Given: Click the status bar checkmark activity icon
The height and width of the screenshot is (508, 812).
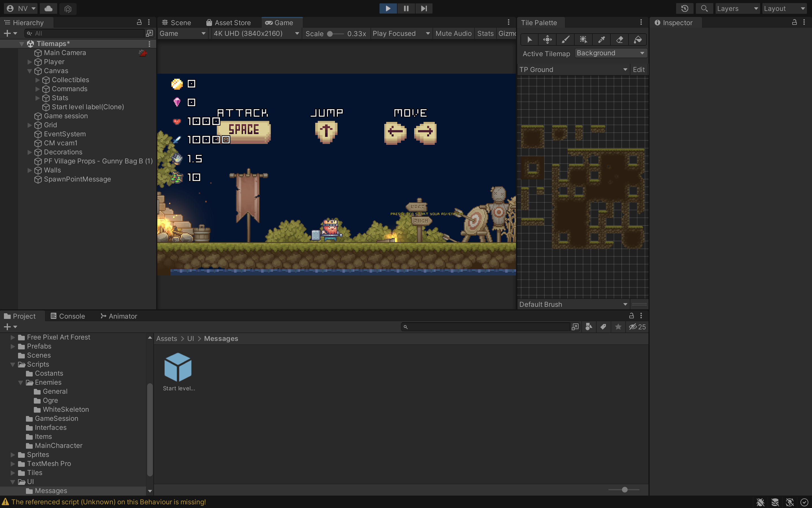Looking at the screenshot, I should (804, 502).
